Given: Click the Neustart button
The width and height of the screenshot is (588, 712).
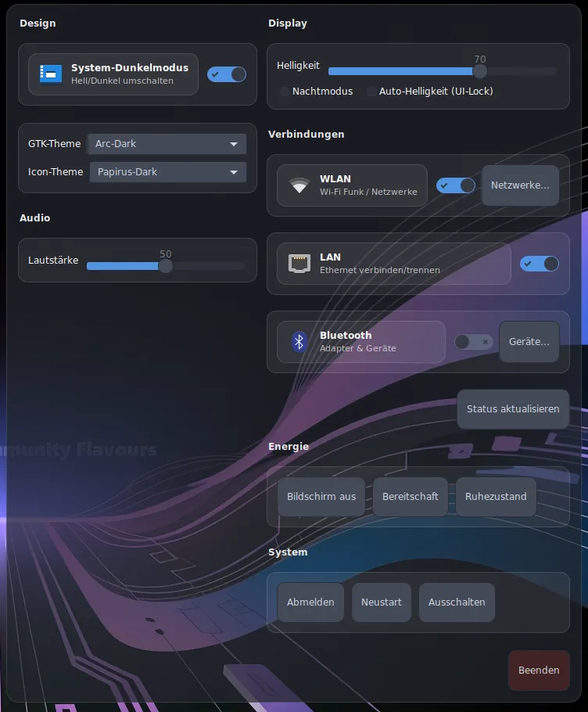Looking at the screenshot, I should coord(382,602).
